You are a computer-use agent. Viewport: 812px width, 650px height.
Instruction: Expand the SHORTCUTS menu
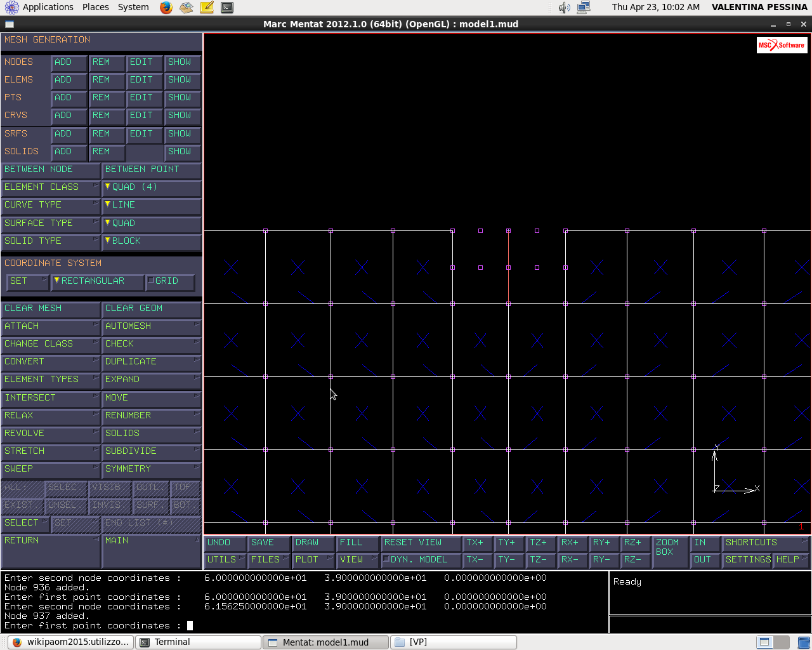click(766, 543)
